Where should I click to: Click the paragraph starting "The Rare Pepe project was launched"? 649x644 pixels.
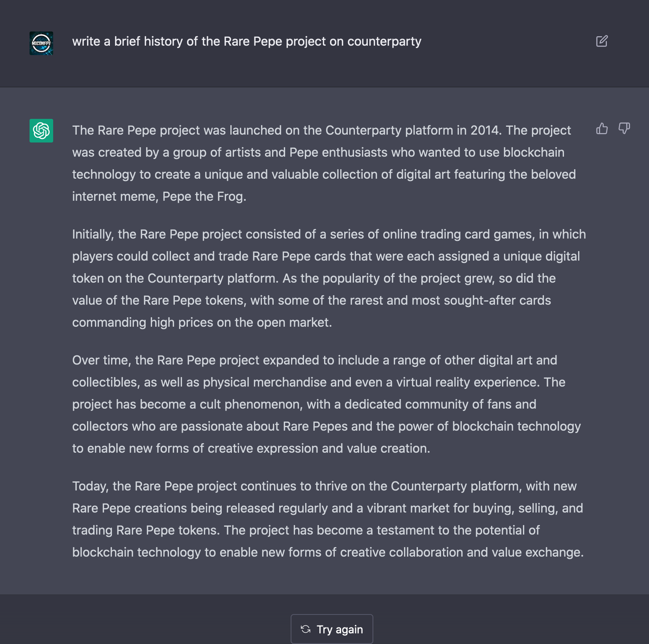[x=324, y=163]
